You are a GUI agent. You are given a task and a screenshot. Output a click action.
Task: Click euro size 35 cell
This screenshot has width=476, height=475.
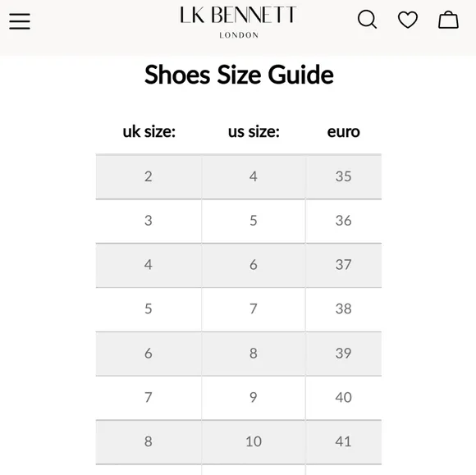[x=344, y=176]
